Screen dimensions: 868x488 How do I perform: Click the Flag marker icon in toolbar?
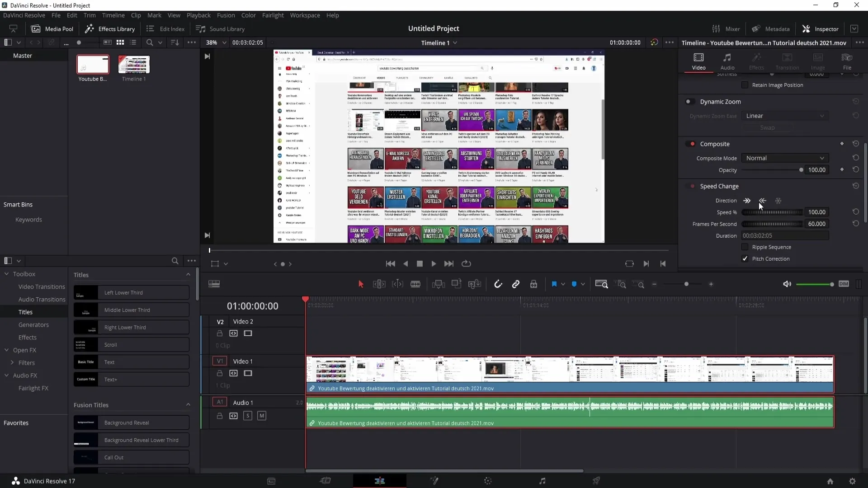tap(554, 284)
